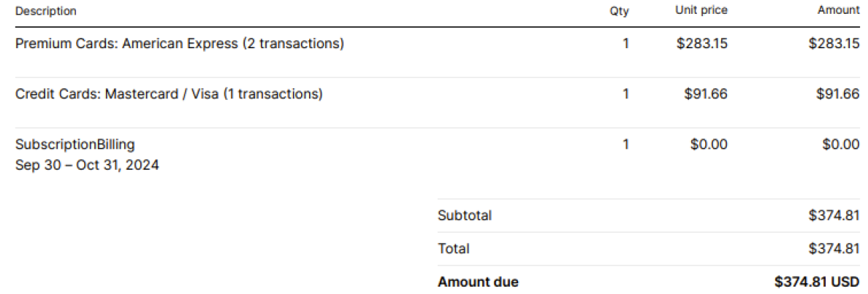The height and width of the screenshot is (294, 868).
Task: Click the Mastercard / Visa row quantity
Action: (x=625, y=94)
